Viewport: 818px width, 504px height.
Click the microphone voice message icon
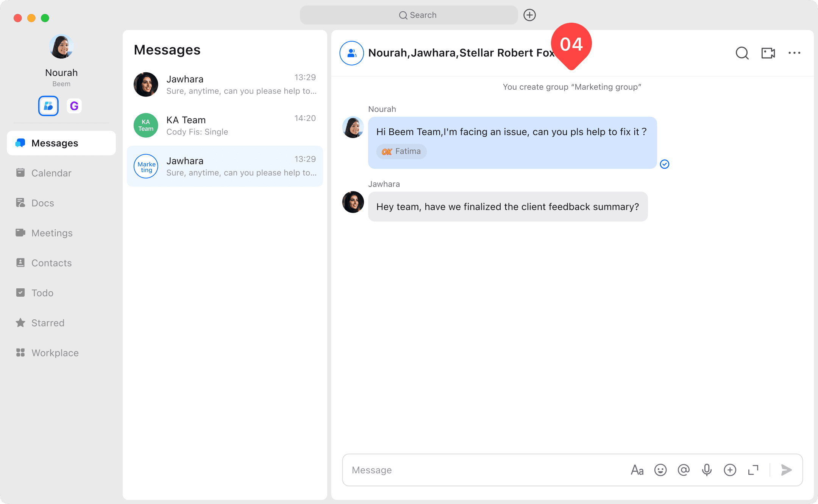click(707, 470)
